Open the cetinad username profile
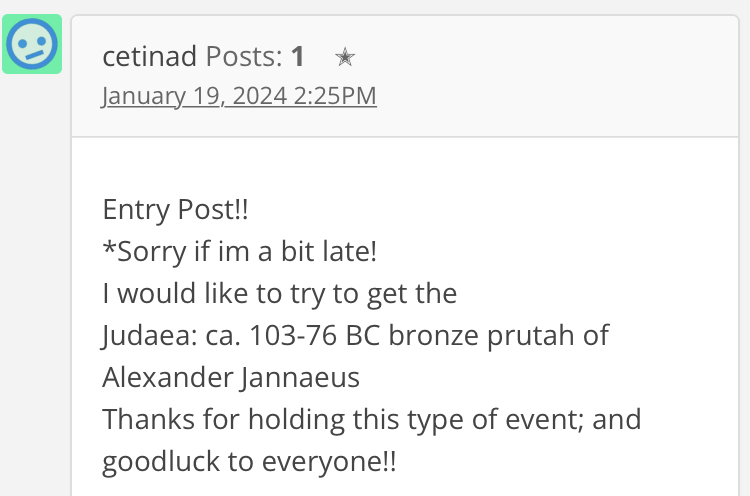The image size is (750, 496). point(150,56)
